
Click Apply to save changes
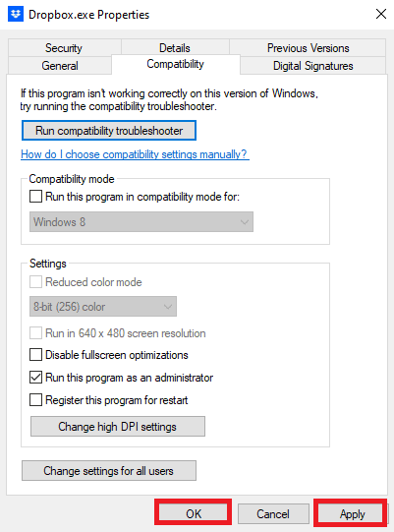tap(353, 514)
